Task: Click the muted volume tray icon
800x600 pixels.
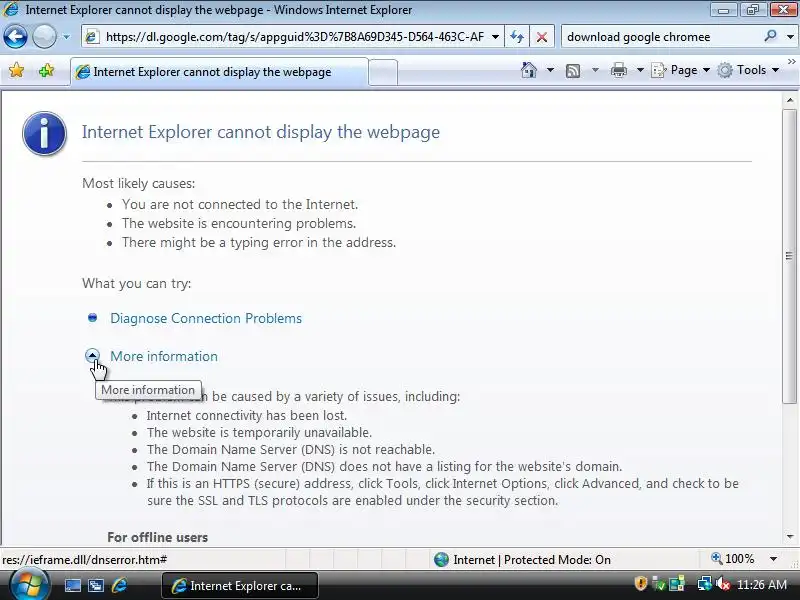Action: point(722,583)
